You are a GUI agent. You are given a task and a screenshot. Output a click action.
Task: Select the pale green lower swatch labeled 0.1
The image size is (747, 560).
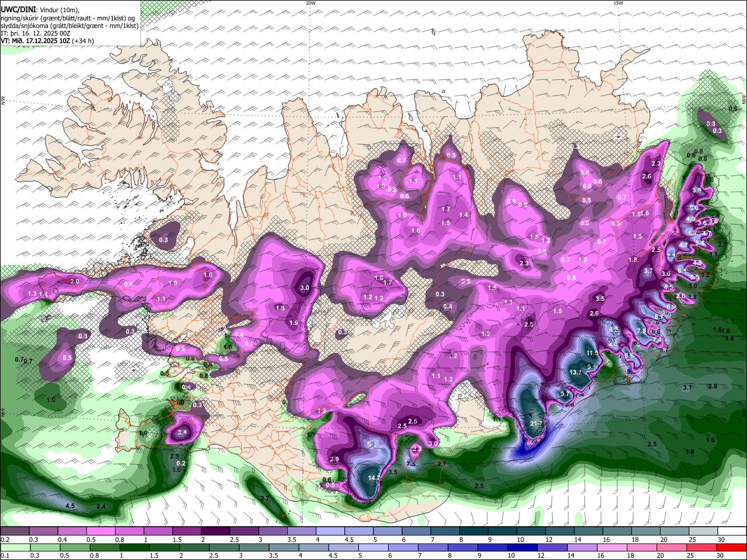(x=14, y=548)
